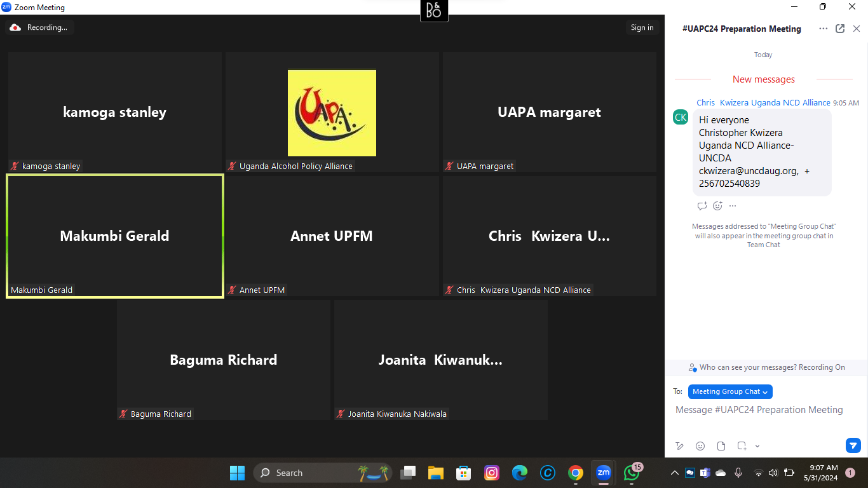The image size is (868, 488).
Task: Select the Uganda Alcohol Policy Alliance video tile
Action: pos(332,112)
